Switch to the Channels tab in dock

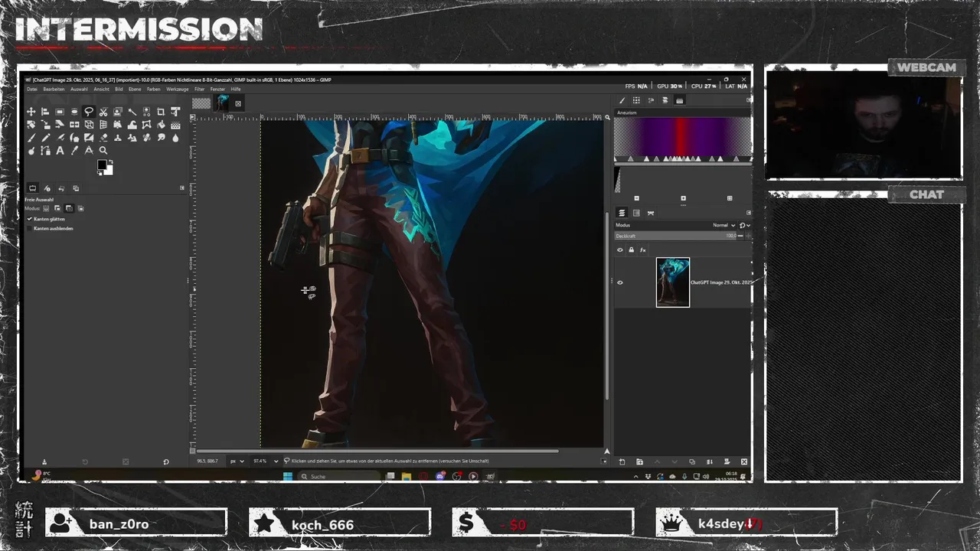tap(636, 213)
